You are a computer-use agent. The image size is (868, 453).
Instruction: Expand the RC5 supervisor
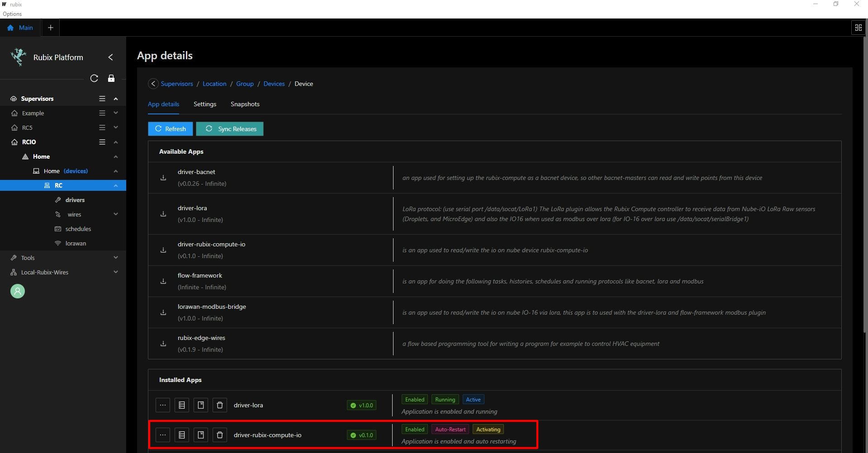(116, 127)
